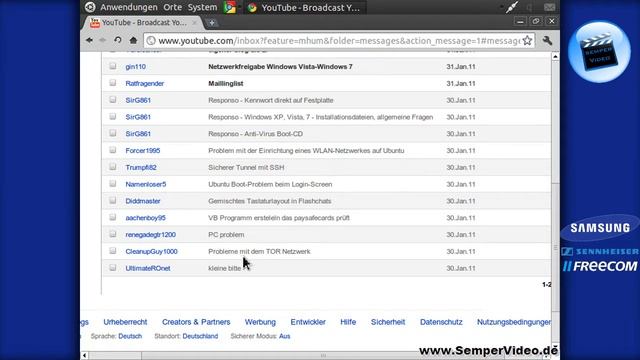Check the CleanupGuy1000 message checkbox

click(113, 251)
